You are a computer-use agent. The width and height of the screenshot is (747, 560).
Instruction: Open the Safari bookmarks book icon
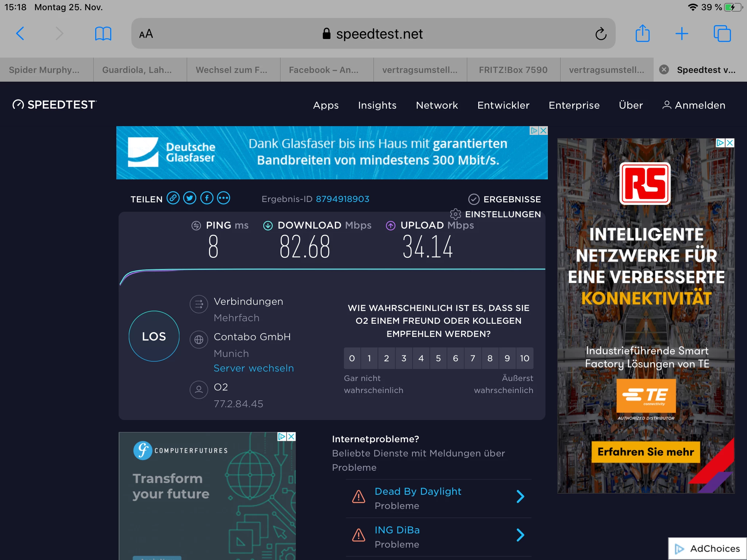pos(103,34)
